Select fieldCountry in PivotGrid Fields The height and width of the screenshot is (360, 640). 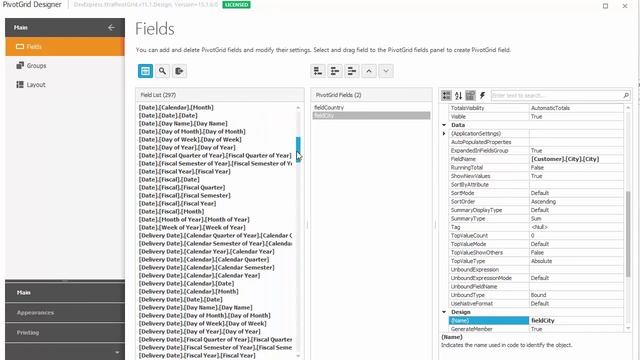[371, 108]
